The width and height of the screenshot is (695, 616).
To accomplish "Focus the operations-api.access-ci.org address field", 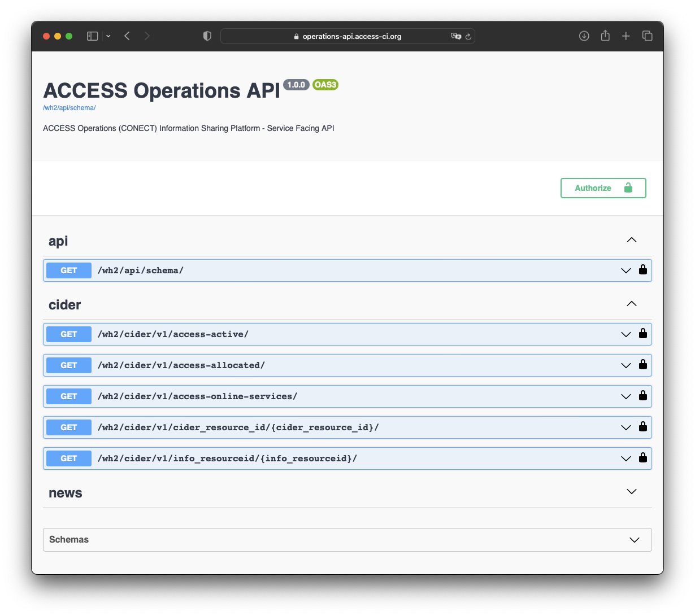I will (347, 36).
